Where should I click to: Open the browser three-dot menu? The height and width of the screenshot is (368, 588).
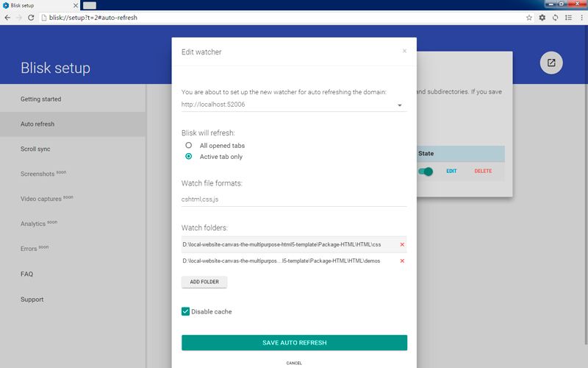582,18
